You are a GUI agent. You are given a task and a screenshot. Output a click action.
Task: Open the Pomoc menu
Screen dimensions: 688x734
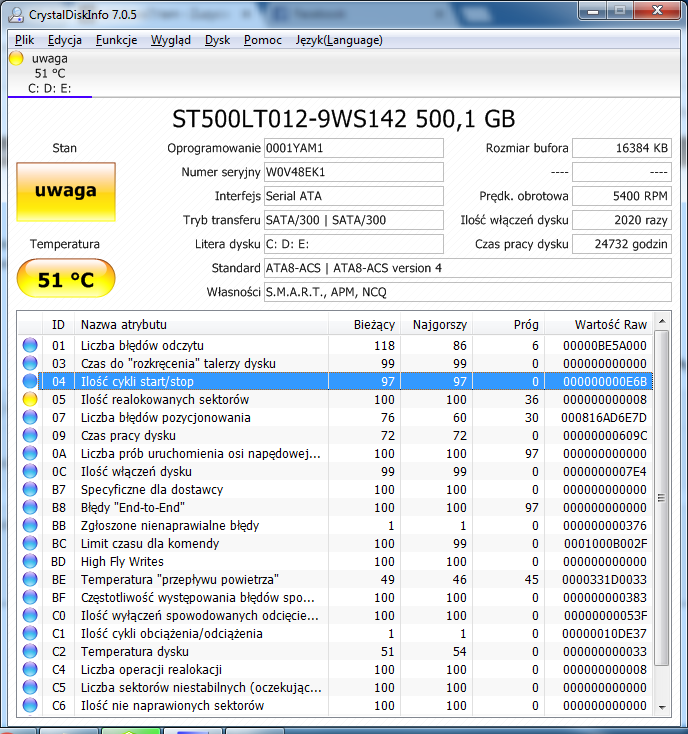(x=263, y=40)
